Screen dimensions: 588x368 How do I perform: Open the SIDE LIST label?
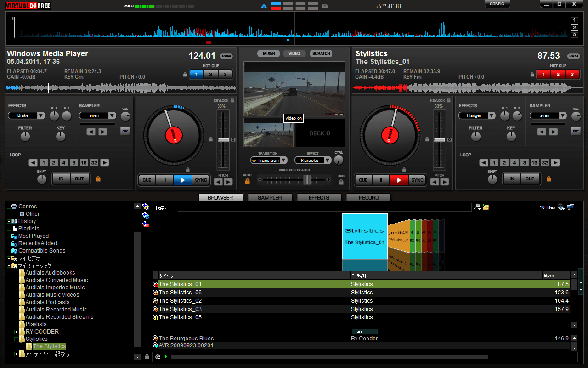[x=365, y=332]
